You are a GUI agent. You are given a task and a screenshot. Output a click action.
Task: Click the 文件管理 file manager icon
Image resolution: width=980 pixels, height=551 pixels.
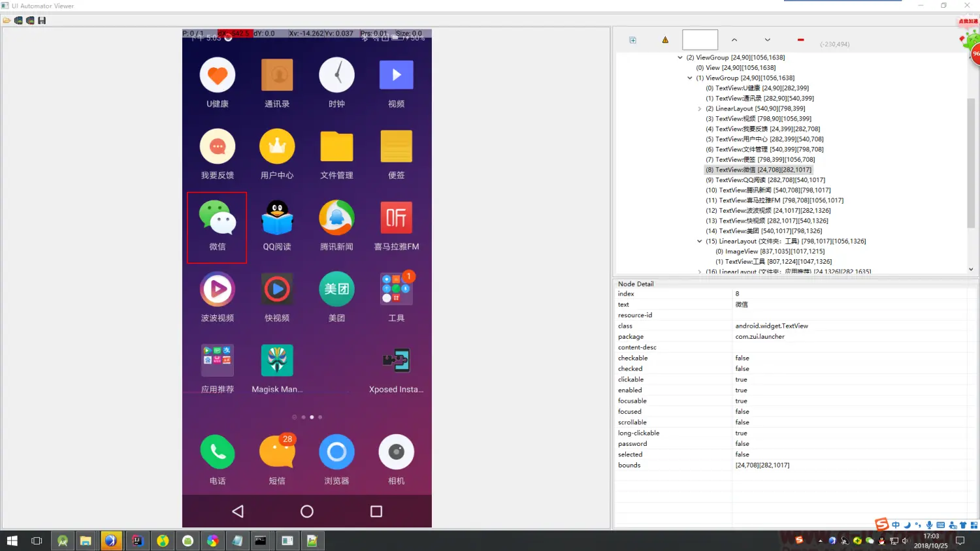coord(336,146)
